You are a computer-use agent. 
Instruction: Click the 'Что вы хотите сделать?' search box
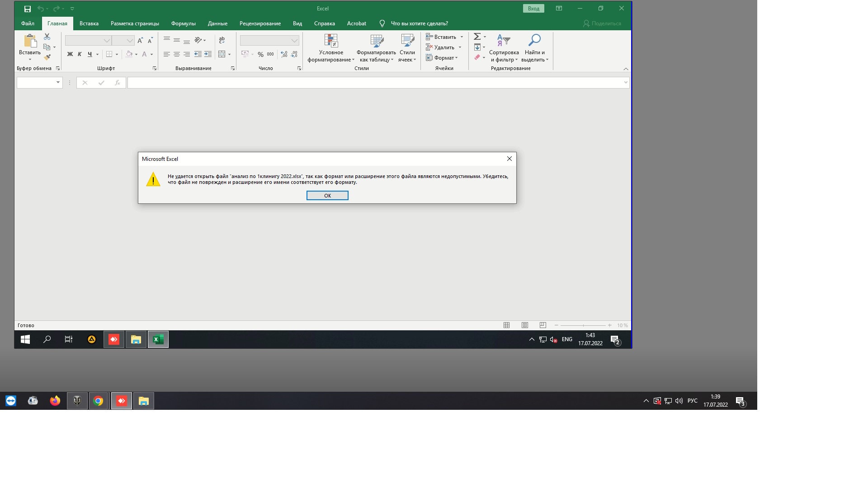pyautogui.click(x=419, y=23)
